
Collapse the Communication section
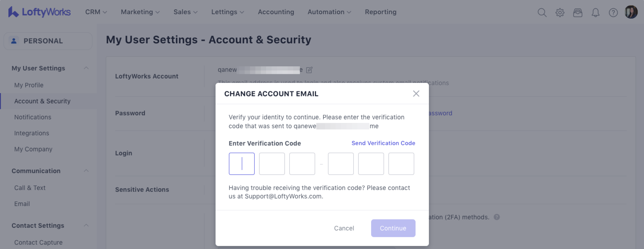tap(86, 171)
